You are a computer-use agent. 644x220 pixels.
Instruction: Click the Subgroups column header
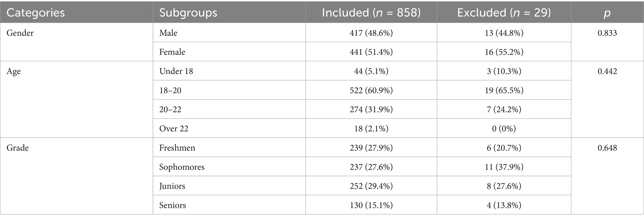[x=188, y=12]
